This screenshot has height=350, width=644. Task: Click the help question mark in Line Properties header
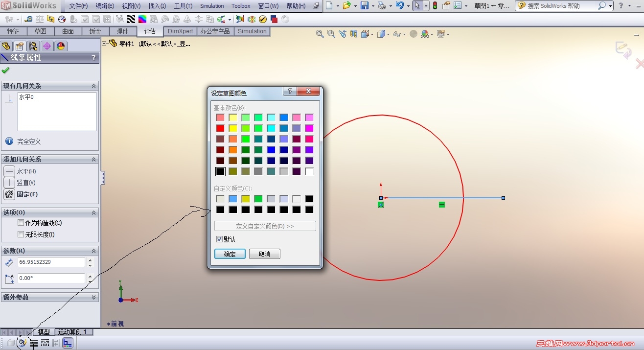[x=93, y=58]
